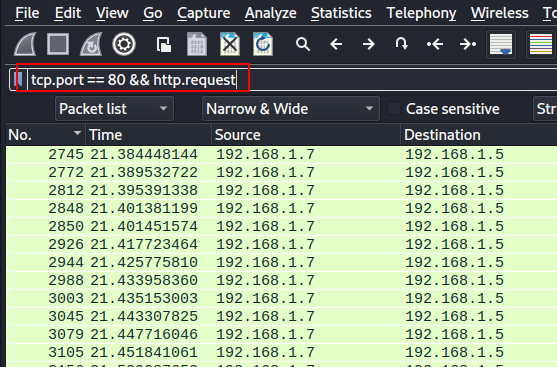Open capture options gear icon

124,44
